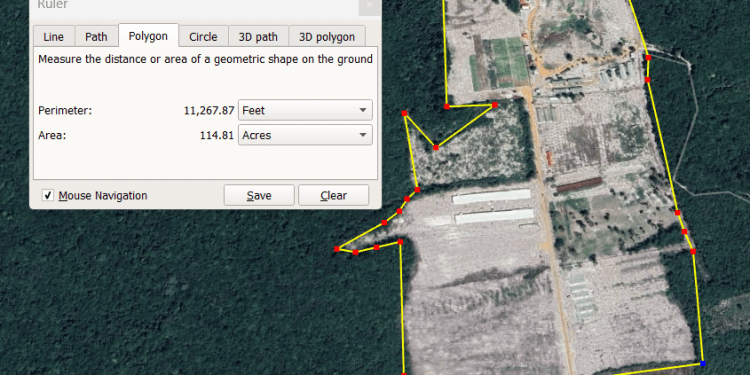Switch to the 3D path tab
Viewport: 750px width, 375px height.
click(258, 37)
